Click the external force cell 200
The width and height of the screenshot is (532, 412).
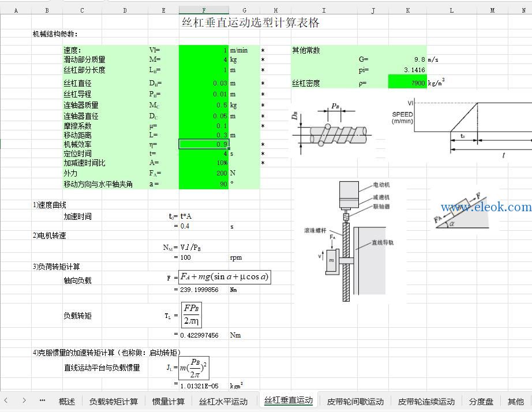coord(204,173)
